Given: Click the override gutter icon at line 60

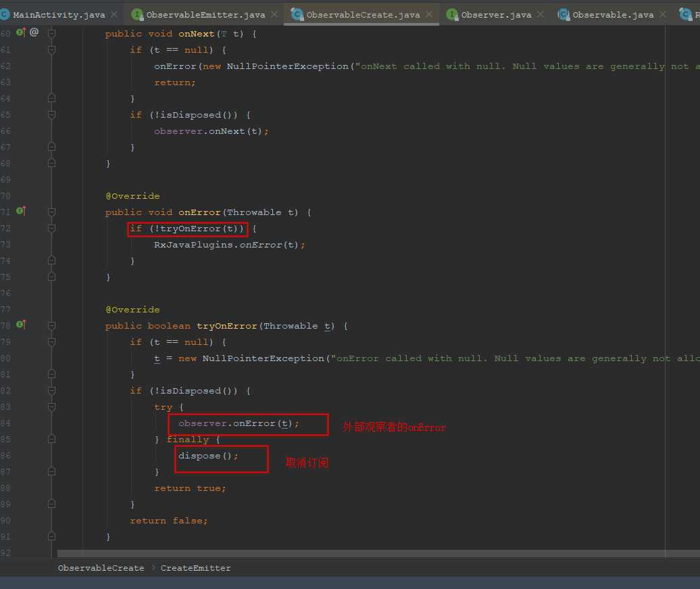Looking at the screenshot, I should [x=21, y=32].
